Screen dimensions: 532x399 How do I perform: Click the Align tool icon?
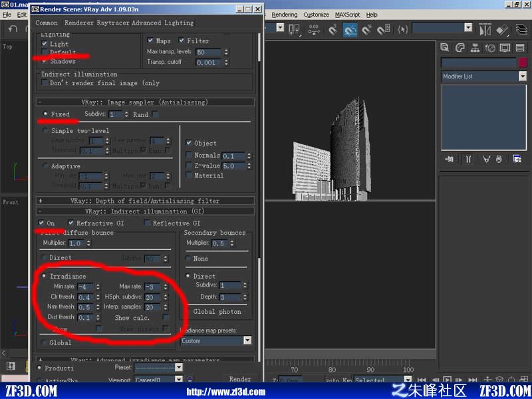(x=503, y=30)
